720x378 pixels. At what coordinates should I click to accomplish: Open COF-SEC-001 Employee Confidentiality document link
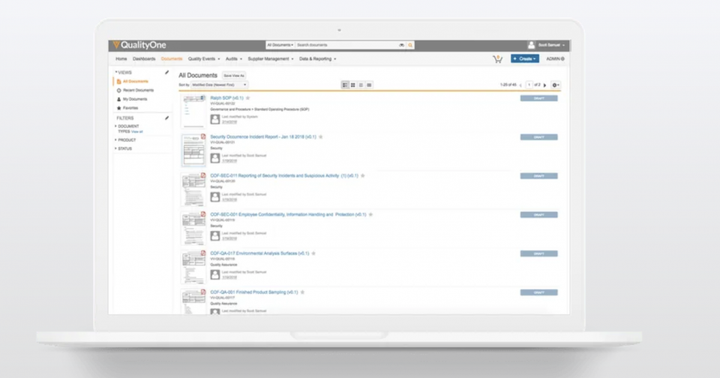click(x=288, y=214)
